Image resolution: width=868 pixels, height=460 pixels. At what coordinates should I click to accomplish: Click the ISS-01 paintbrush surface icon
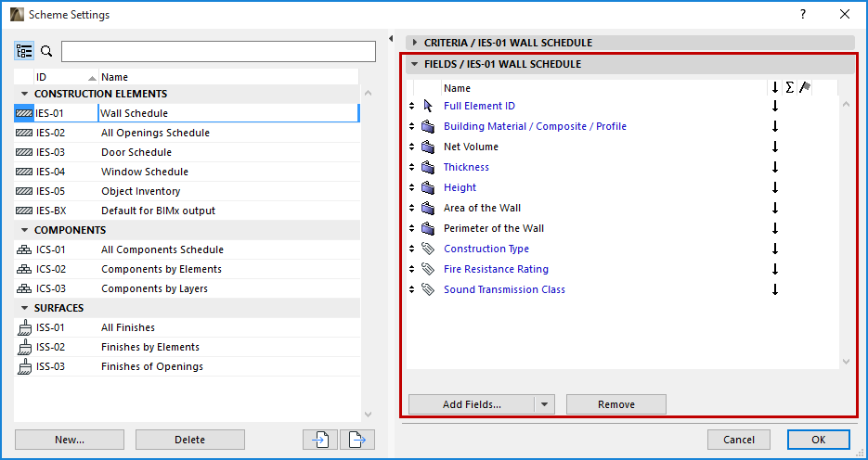tap(24, 328)
